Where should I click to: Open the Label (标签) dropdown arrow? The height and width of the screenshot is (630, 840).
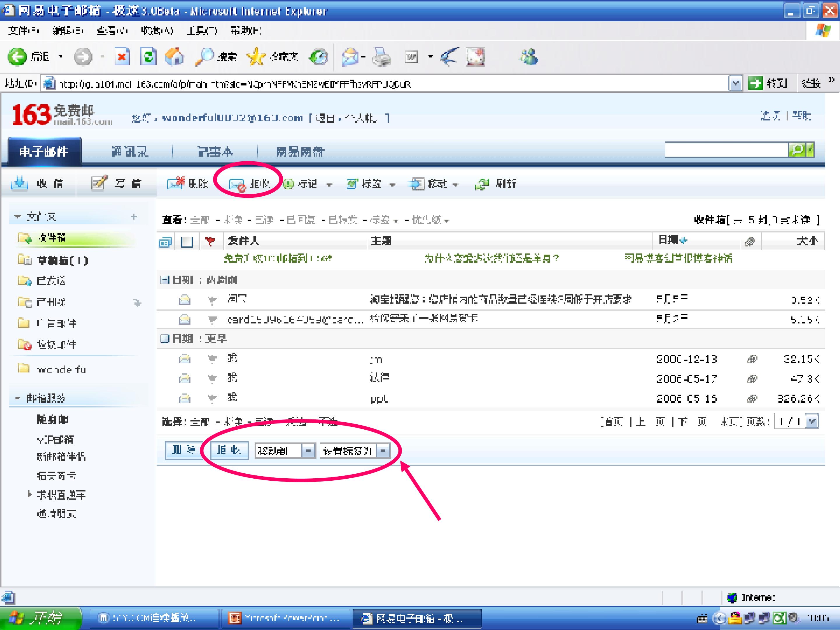point(393,185)
